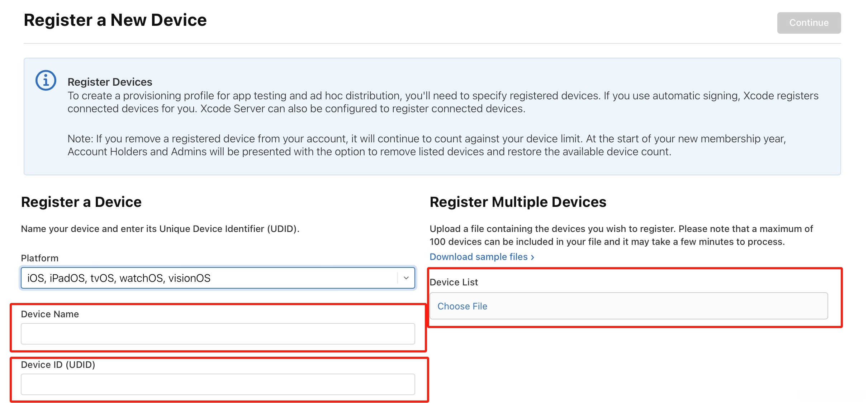Click the Register Devices info heading
This screenshot has width=868, height=403.
point(110,82)
